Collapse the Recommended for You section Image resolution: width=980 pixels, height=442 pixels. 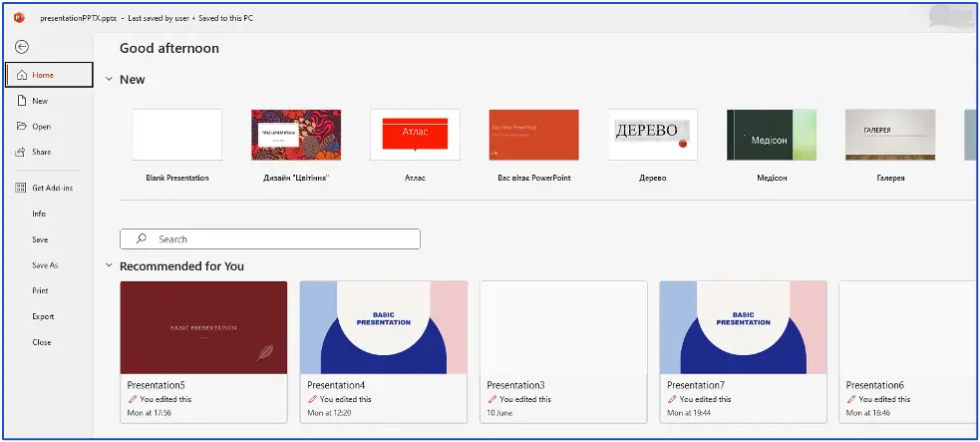109,266
